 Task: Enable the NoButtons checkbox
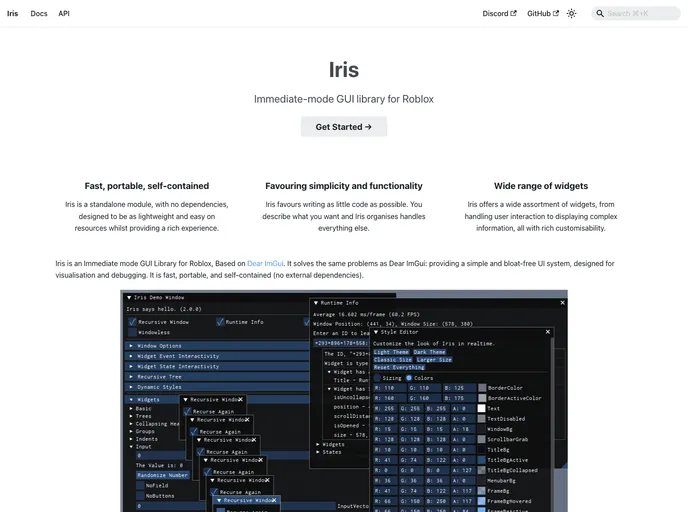point(140,496)
